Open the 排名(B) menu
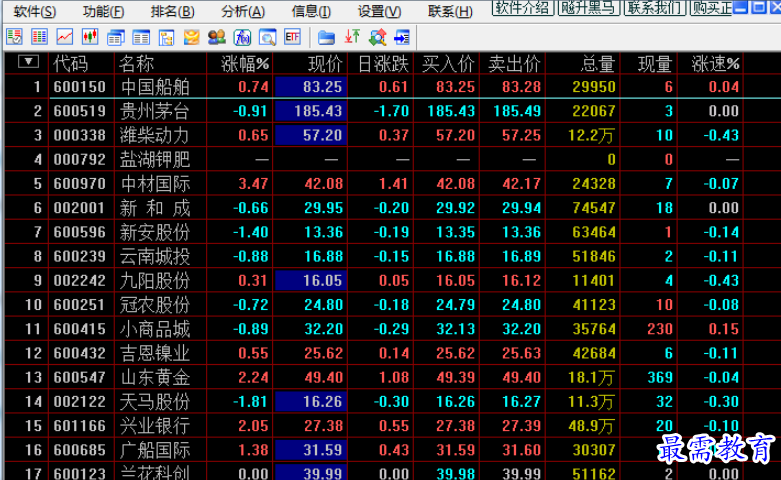Image resolution: width=781 pixels, height=480 pixels. click(172, 11)
